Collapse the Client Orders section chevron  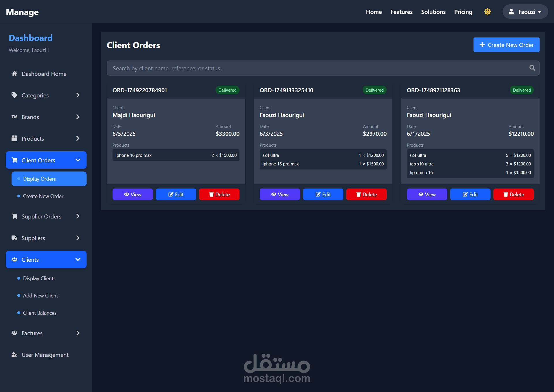point(78,160)
